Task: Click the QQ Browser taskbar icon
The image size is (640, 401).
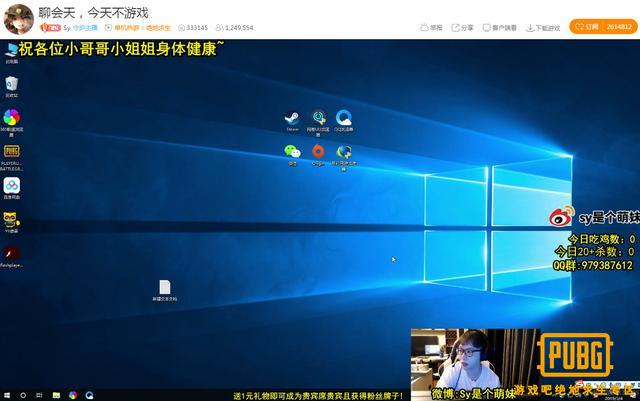Action: tap(89, 395)
